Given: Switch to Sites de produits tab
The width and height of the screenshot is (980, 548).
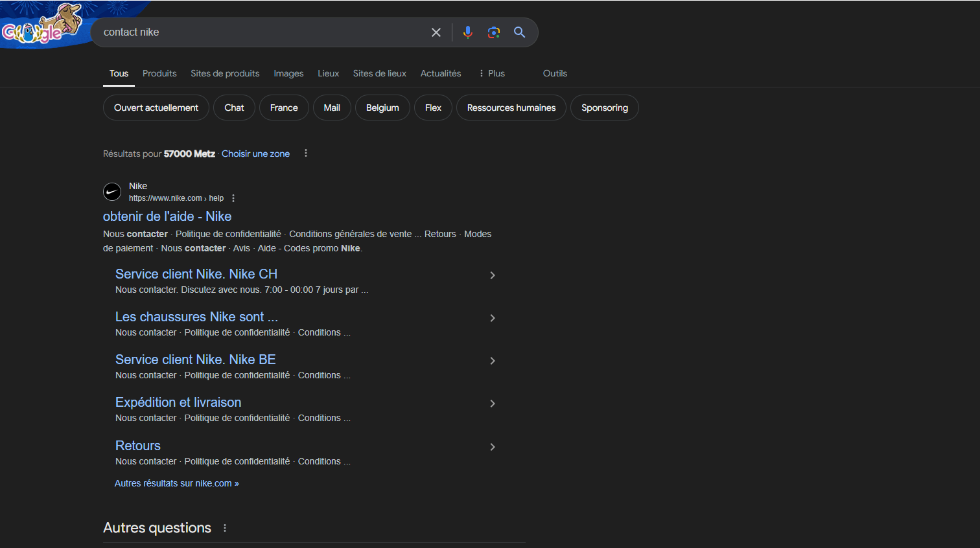Looking at the screenshot, I should coord(225,73).
